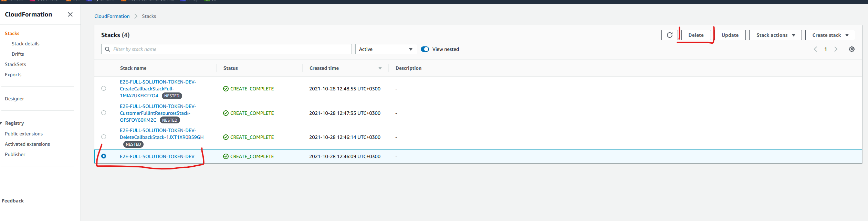Open Exports in side navigation

coord(13,75)
